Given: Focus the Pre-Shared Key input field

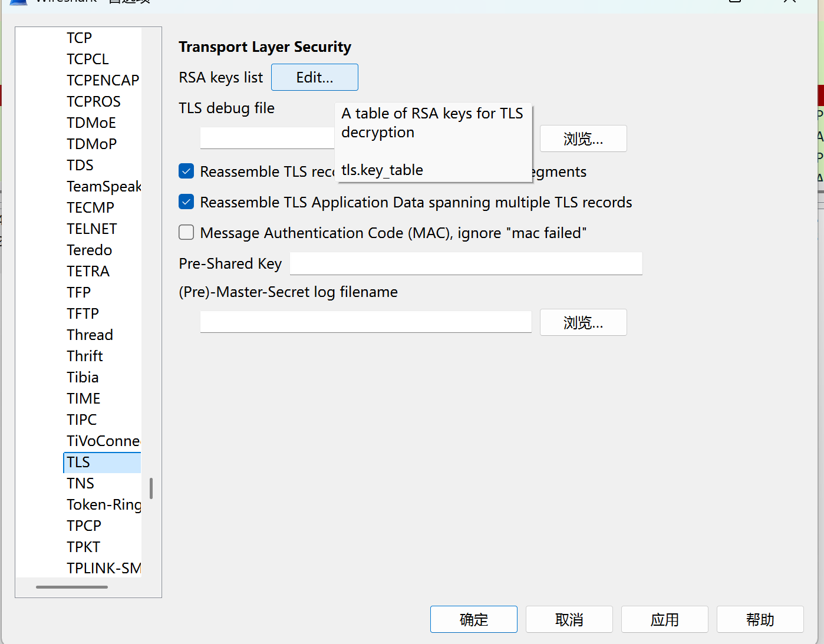Looking at the screenshot, I should click(x=466, y=263).
